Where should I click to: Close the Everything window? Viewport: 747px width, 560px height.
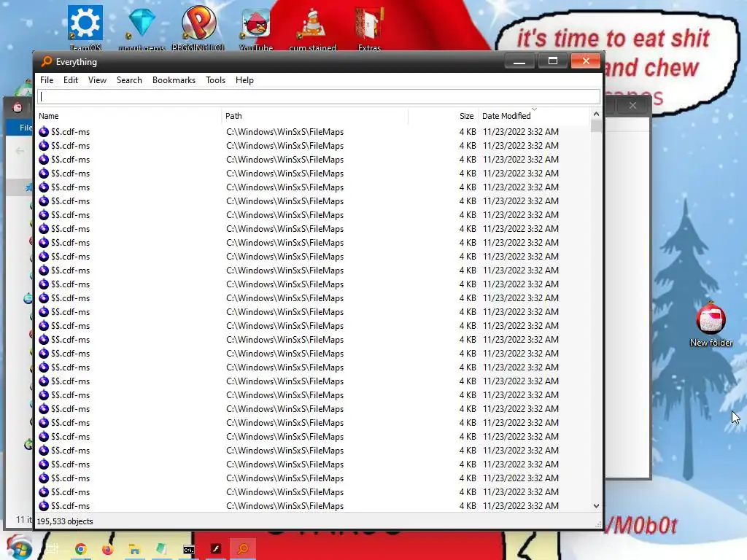(586, 61)
